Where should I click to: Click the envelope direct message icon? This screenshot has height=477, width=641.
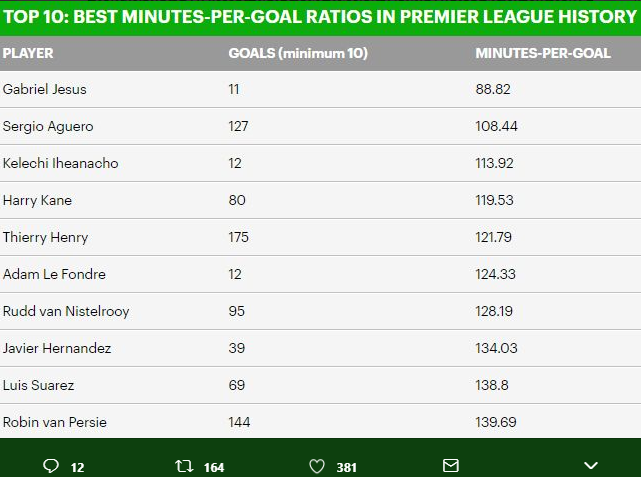pos(451,466)
